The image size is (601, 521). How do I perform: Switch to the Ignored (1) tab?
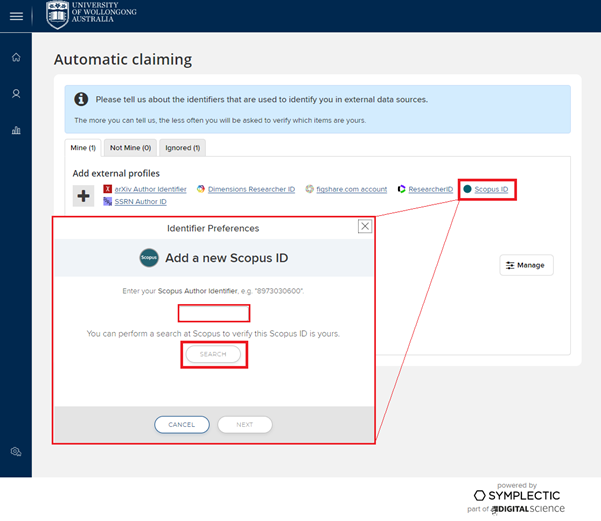point(182,148)
